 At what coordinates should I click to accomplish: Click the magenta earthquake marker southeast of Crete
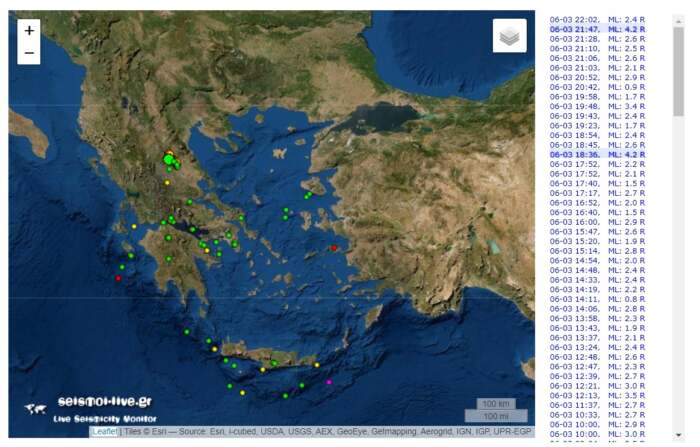[328, 382]
